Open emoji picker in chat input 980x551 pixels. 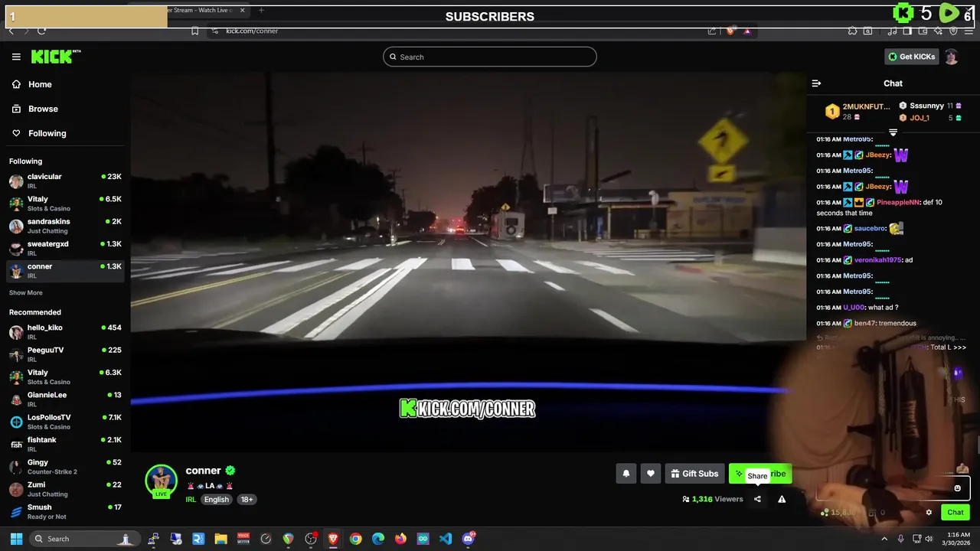point(957,488)
